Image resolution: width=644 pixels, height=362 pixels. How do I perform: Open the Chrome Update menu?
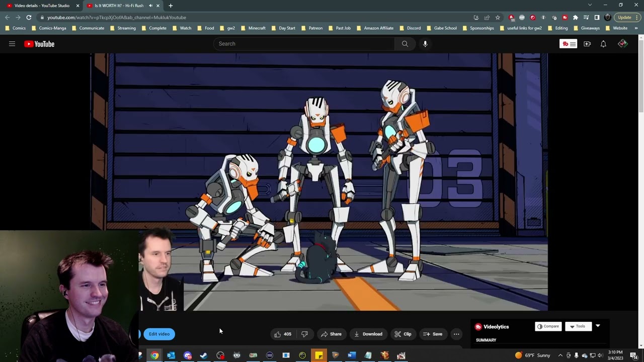[x=627, y=18]
